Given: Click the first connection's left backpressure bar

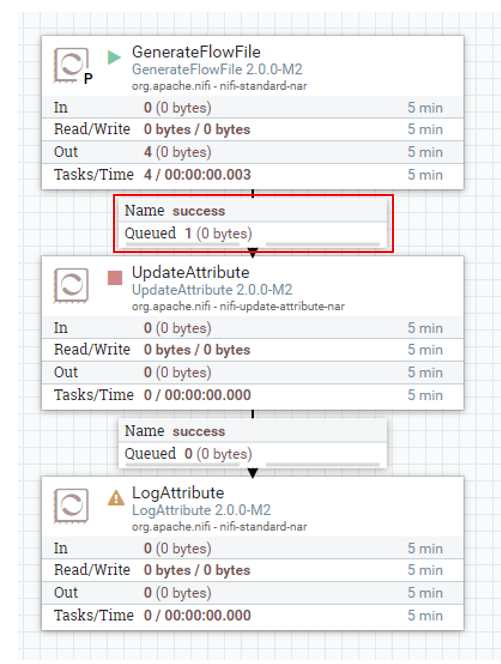Looking at the screenshot, I should (183, 244).
